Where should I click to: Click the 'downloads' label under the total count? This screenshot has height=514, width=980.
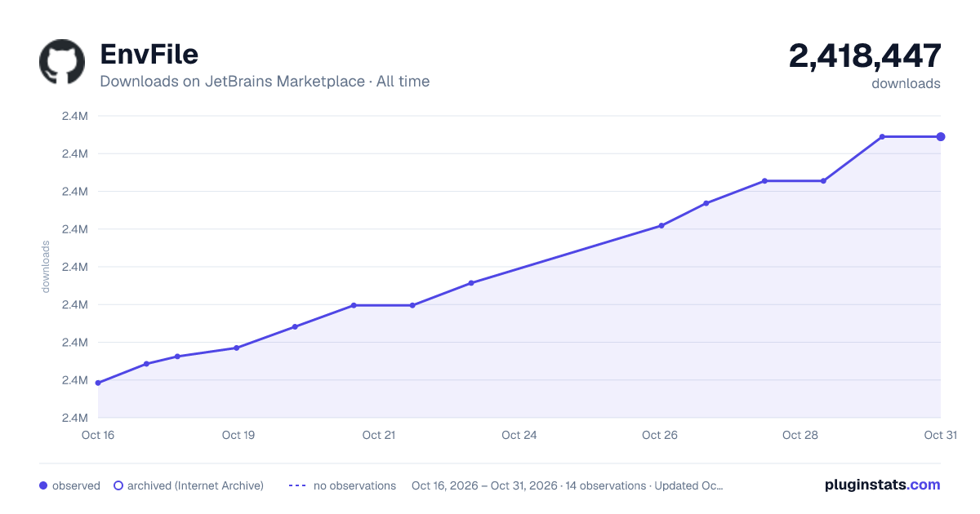pyautogui.click(x=906, y=83)
